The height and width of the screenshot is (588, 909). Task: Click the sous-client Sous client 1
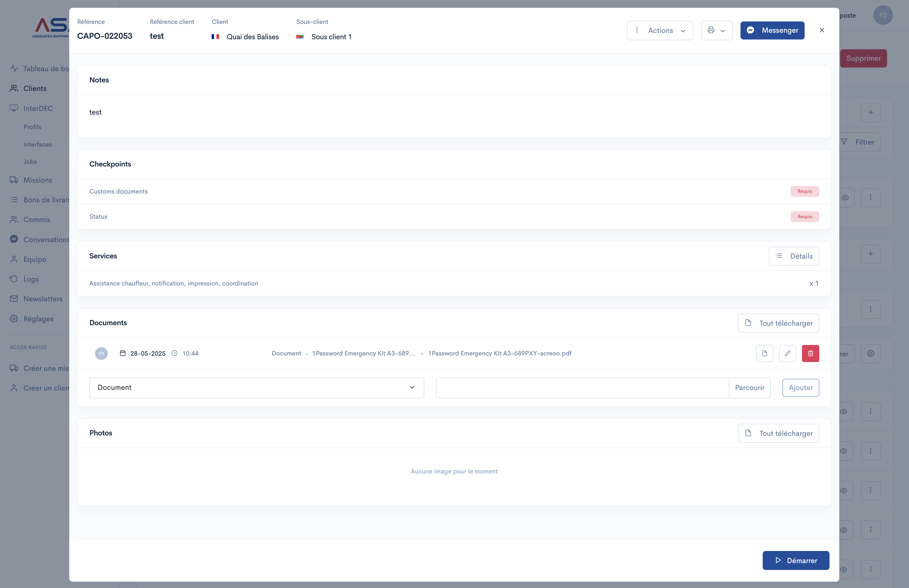[331, 37]
